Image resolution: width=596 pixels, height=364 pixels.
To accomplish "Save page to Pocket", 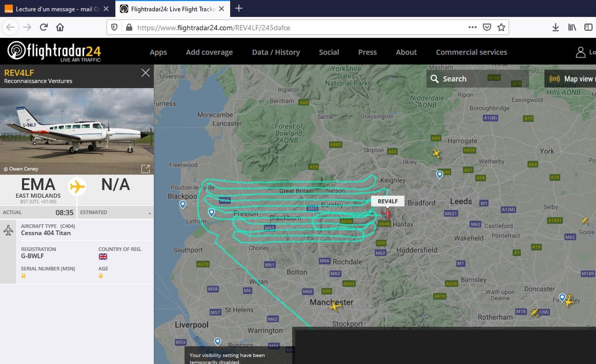I will click(x=487, y=27).
